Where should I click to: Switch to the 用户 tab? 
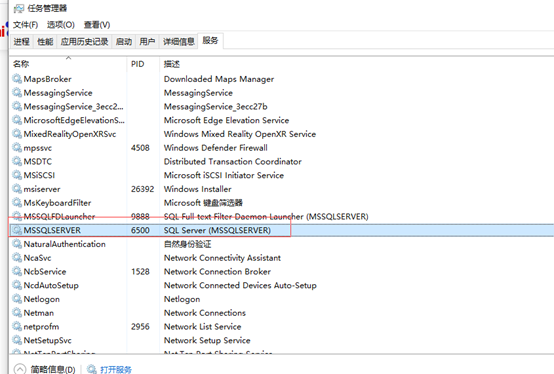147,42
